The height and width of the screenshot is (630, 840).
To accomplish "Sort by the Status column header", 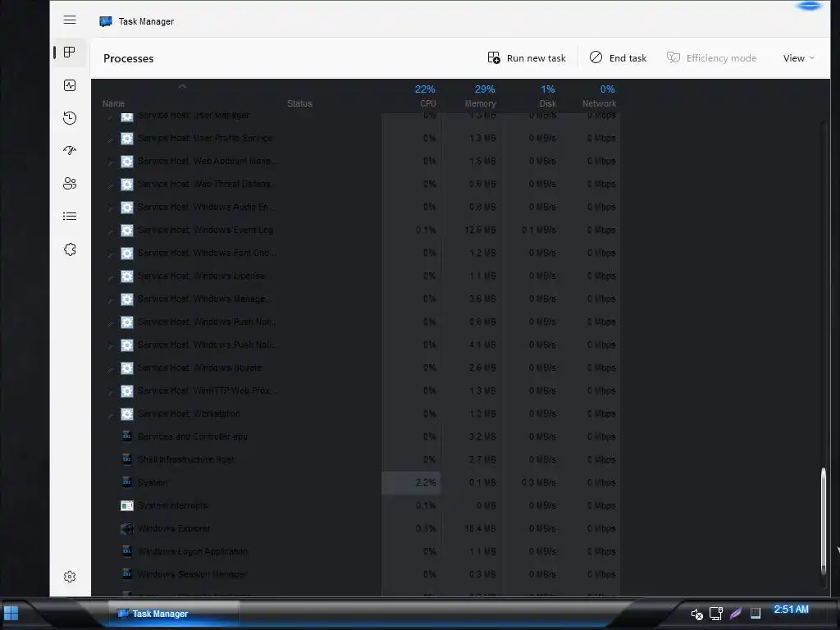I will click(x=299, y=103).
